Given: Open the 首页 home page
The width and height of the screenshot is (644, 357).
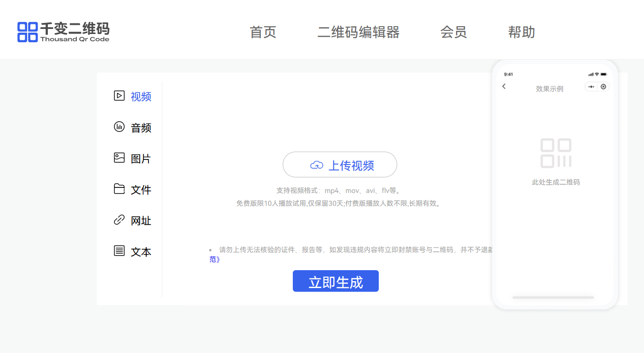Looking at the screenshot, I should [x=263, y=32].
